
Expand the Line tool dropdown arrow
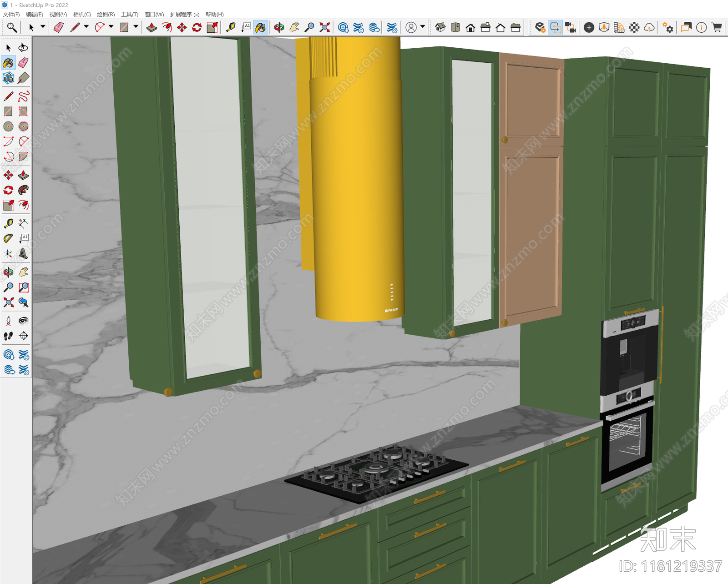pyautogui.click(x=86, y=27)
